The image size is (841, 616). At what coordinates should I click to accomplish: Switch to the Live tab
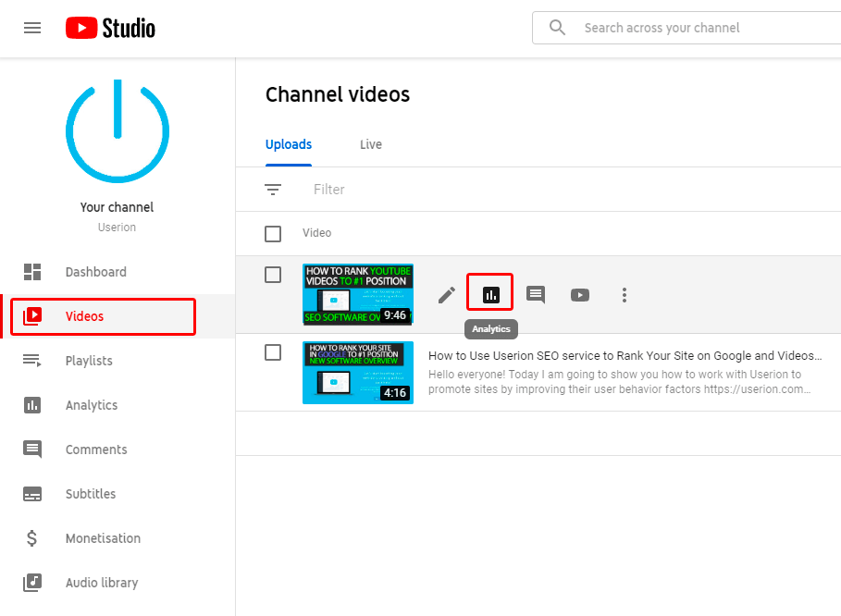(x=371, y=145)
